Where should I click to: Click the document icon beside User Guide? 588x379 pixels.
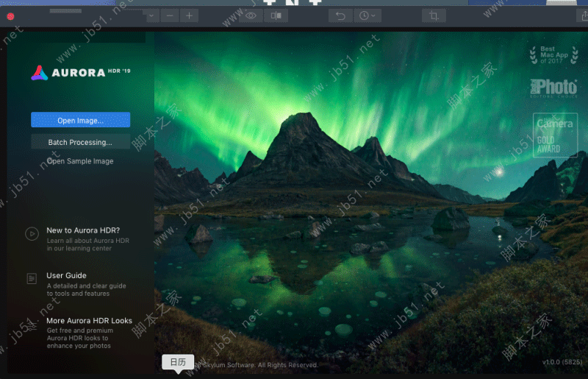click(32, 279)
